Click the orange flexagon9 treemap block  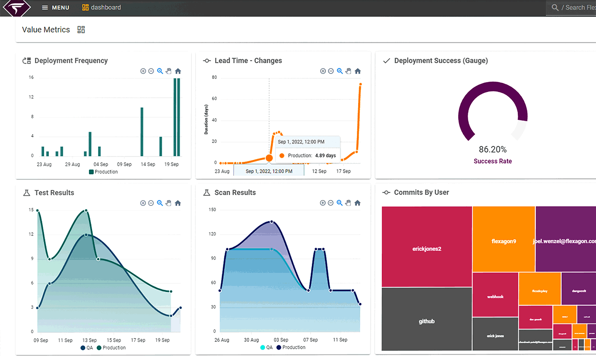504,239
